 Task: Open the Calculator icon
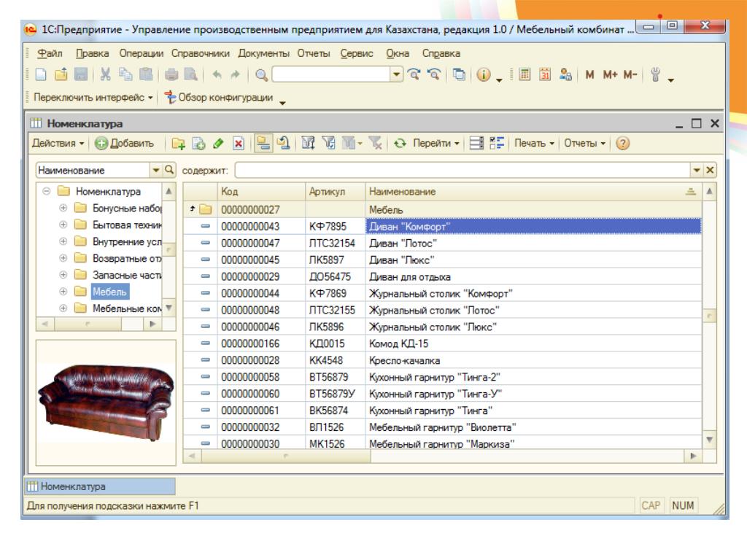[525, 74]
